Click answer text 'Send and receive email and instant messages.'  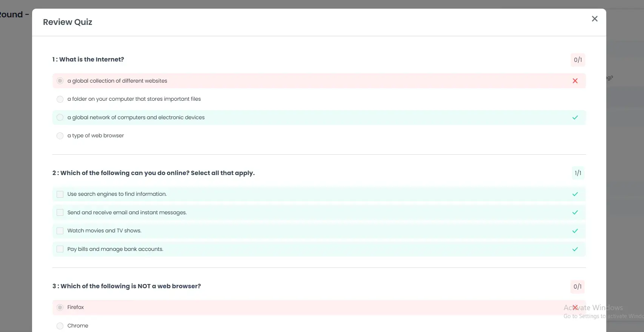click(x=127, y=212)
